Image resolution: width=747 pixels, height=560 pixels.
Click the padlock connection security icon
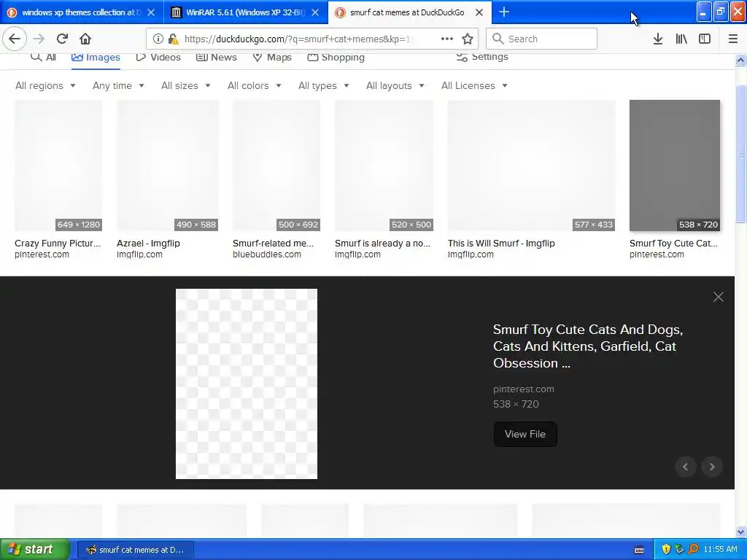coord(174,39)
